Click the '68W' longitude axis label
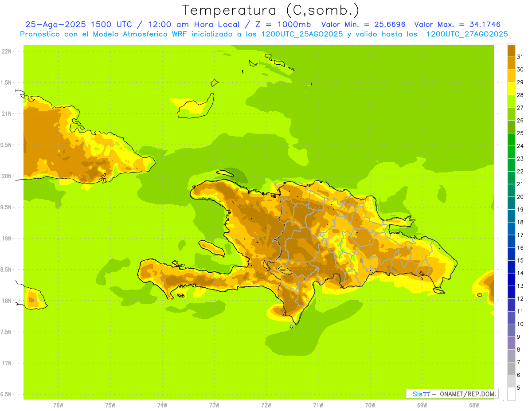Screen dimensions: 532x411 [x=474, y=405]
